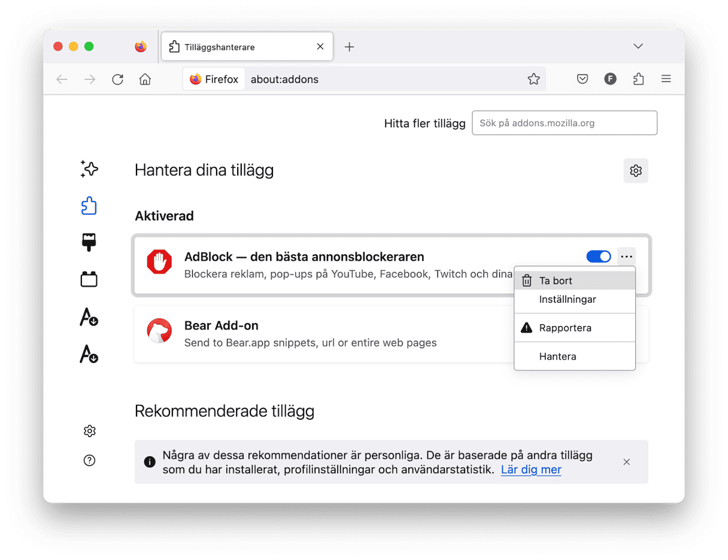
Task: Select the Extensions puzzle icon in sidebar
Action: coord(89,206)
